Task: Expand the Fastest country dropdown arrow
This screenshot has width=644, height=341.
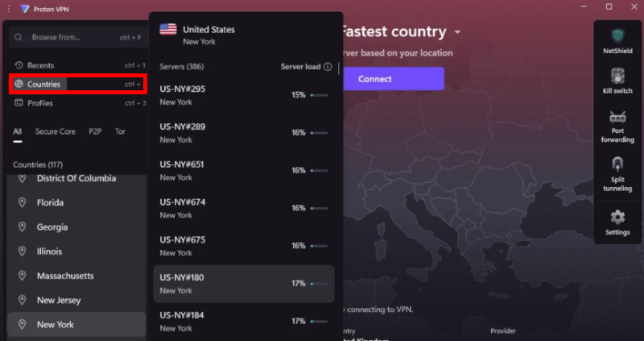Action: coord(457,32)
